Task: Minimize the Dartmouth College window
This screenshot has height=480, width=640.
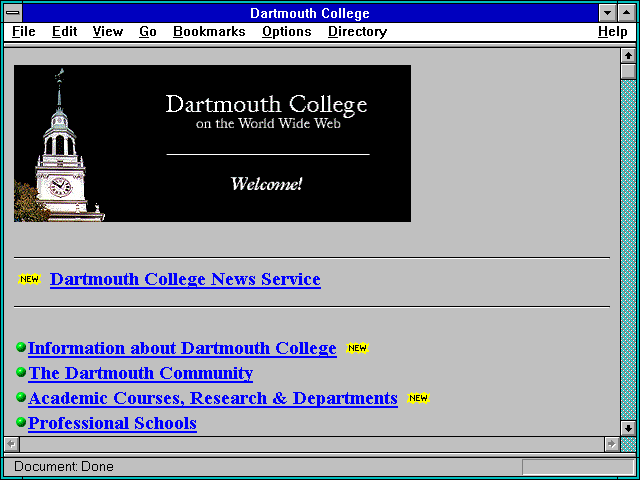Action: (607, 13)
